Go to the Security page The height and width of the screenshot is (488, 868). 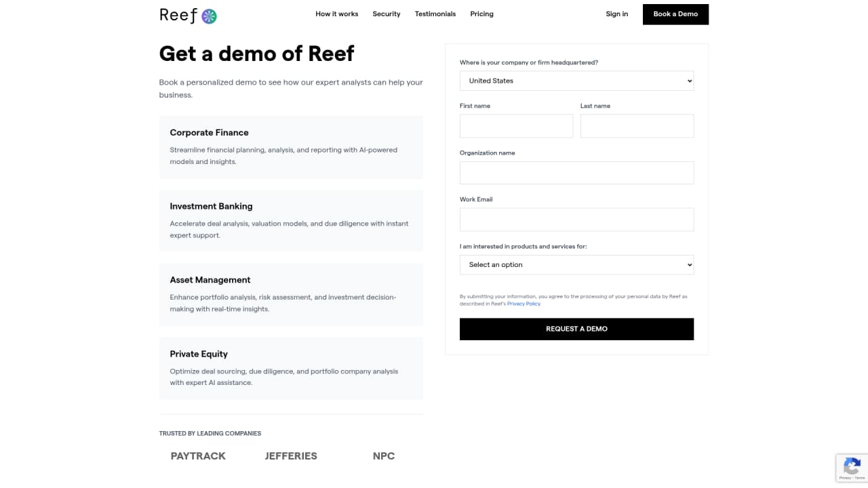(x=387, y=14)
